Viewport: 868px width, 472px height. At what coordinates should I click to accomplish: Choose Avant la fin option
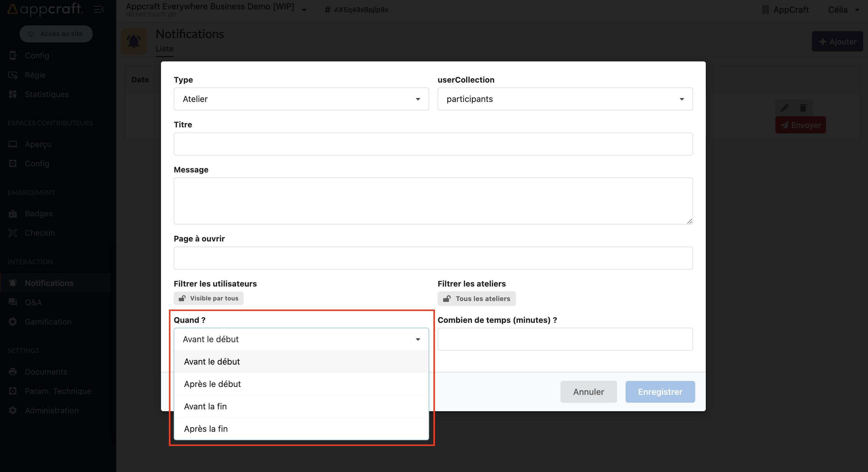click(x=205, y=406)
